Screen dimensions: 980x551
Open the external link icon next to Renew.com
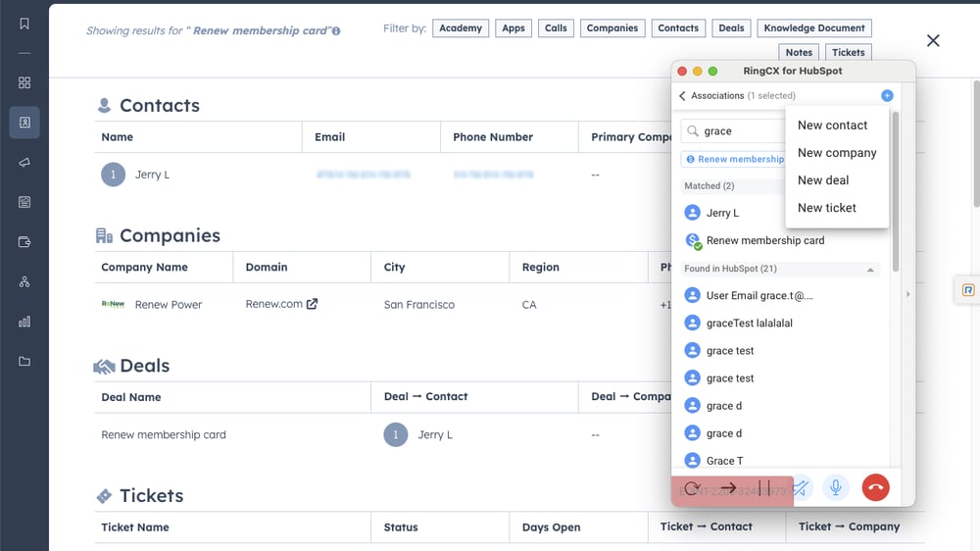pyautogui.click(x=312, y=304)
